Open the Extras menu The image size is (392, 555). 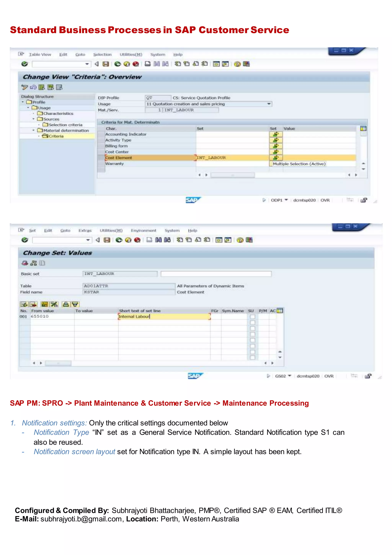point(85,231)
